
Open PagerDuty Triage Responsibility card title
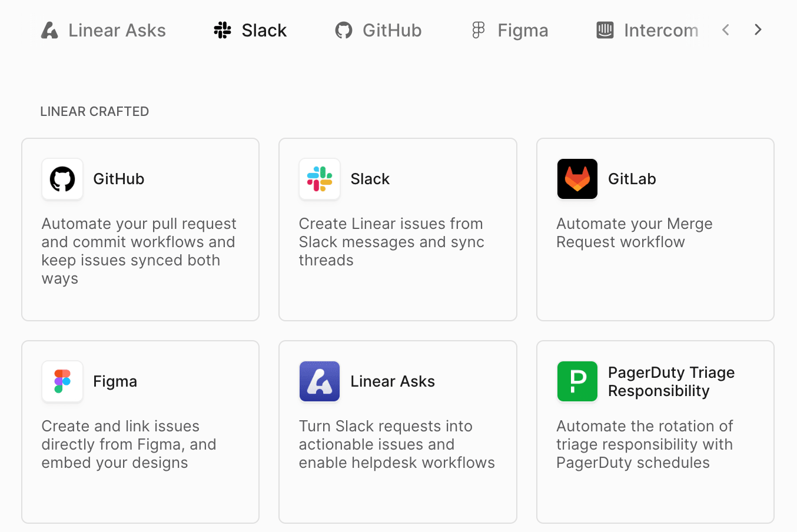coord(672,381)
